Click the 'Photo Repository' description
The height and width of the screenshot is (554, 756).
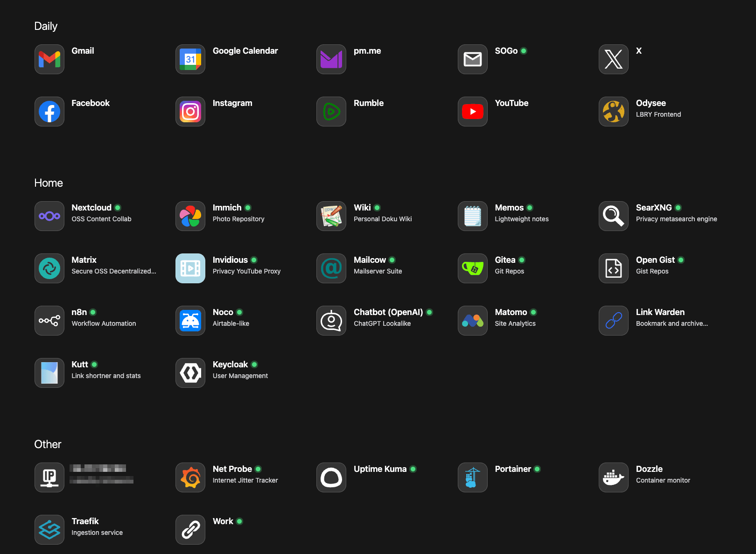click(238, 219)
